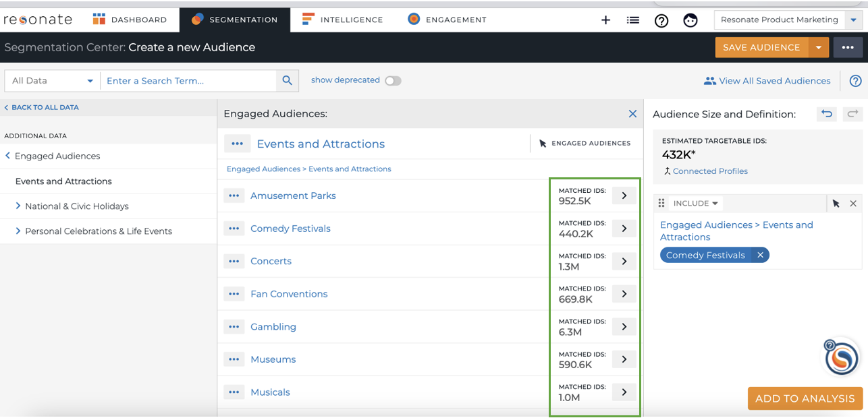Viewport: 868px width, 418px height.
Task: Select the Amusement Parks audience
Action: point(293,196)
